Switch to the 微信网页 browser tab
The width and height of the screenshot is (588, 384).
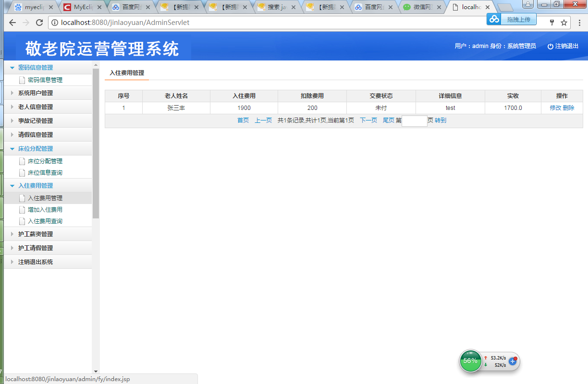pos(423,7)
